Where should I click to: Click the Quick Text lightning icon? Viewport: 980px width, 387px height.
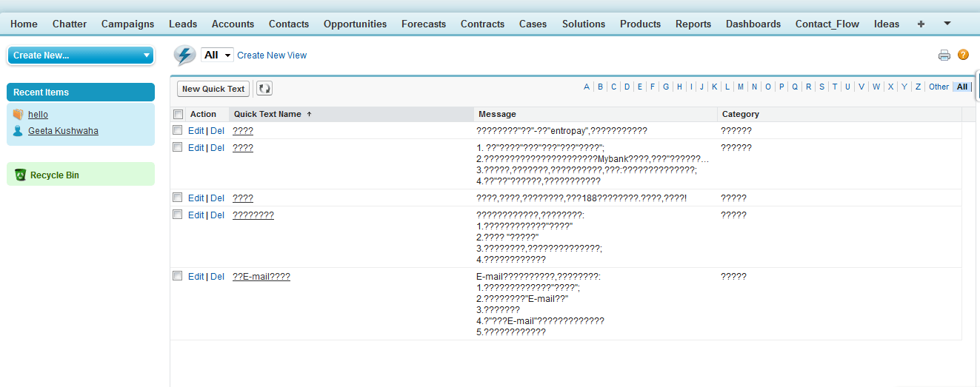tap(184, 55)
